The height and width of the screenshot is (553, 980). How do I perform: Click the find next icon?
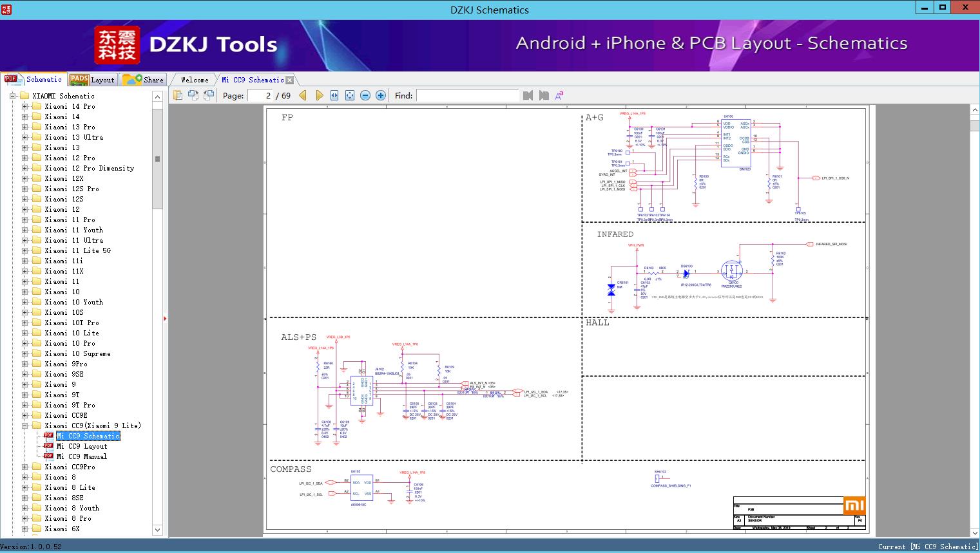tap(544, 95)
